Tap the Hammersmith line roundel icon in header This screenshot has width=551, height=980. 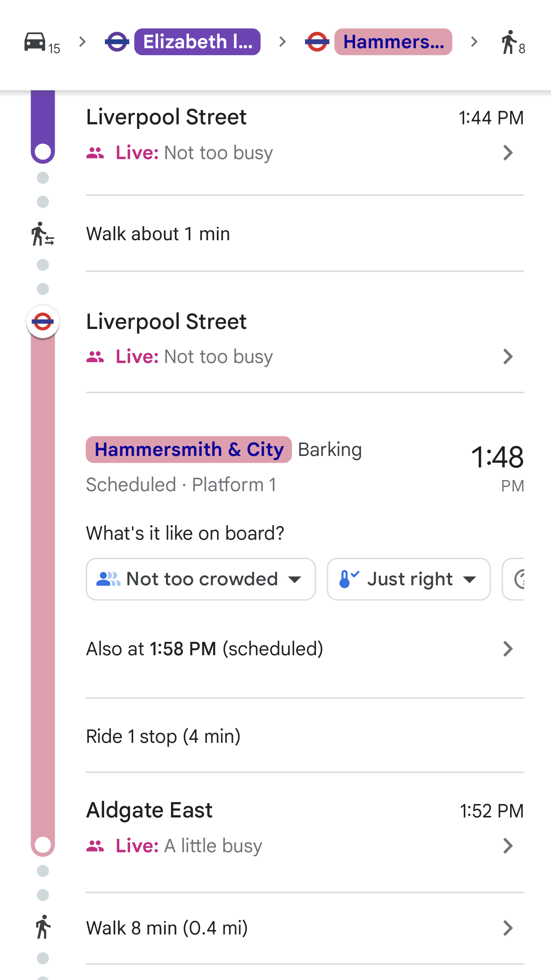[317, 42]
